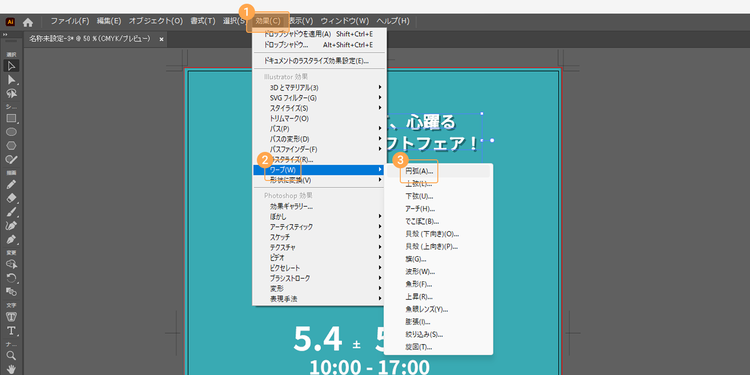Expand the highlighted ワープ(W) submenu
This screenshot has height=375, width=750.
point(319,169)
